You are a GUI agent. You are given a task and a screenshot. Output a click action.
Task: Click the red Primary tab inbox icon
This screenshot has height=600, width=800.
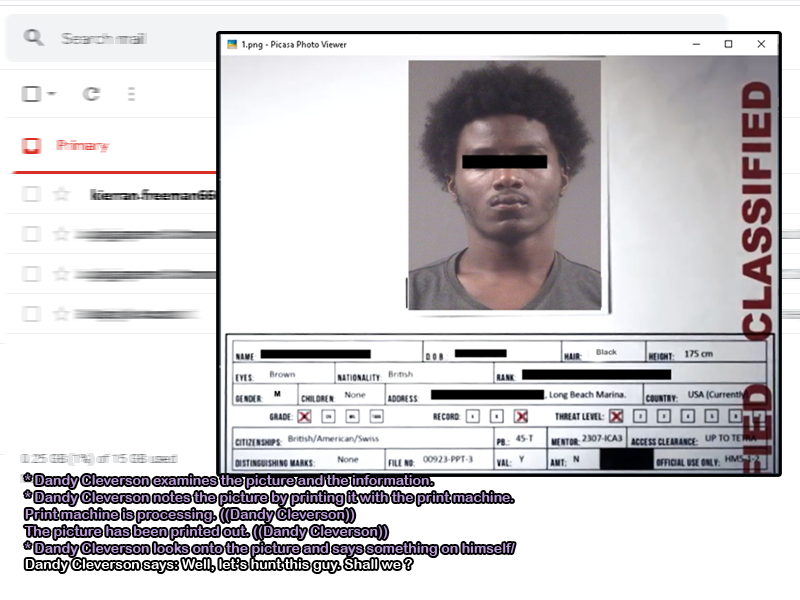point(31,146)
